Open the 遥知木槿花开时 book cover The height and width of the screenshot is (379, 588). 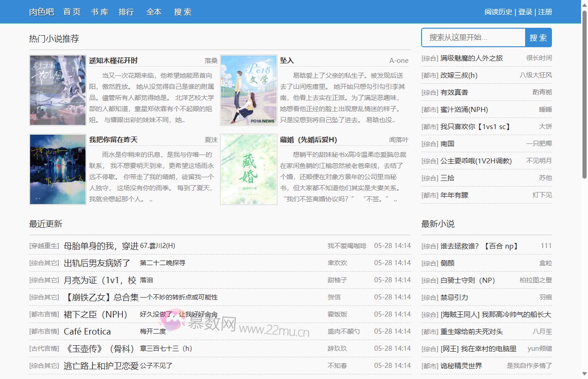click(58, 90)
